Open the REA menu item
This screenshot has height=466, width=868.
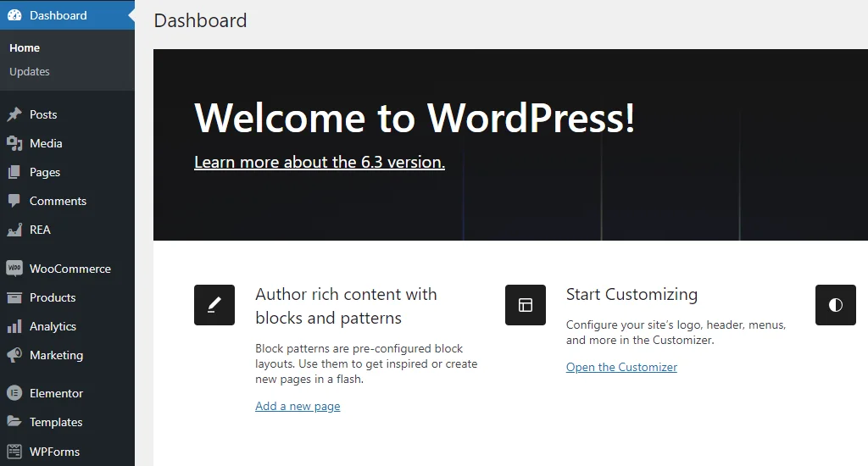tap(67, 230)
